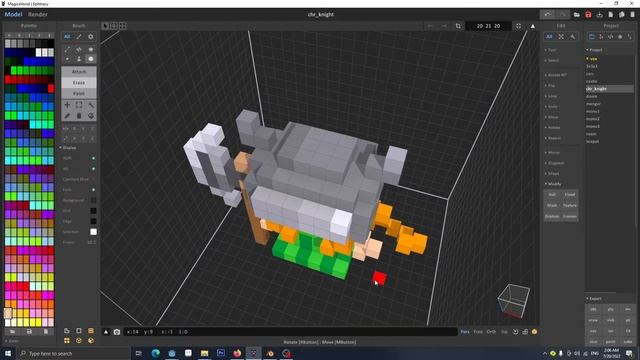640x360 pixels.
Task: Collapse the Export section
Action: pos(594,299)
